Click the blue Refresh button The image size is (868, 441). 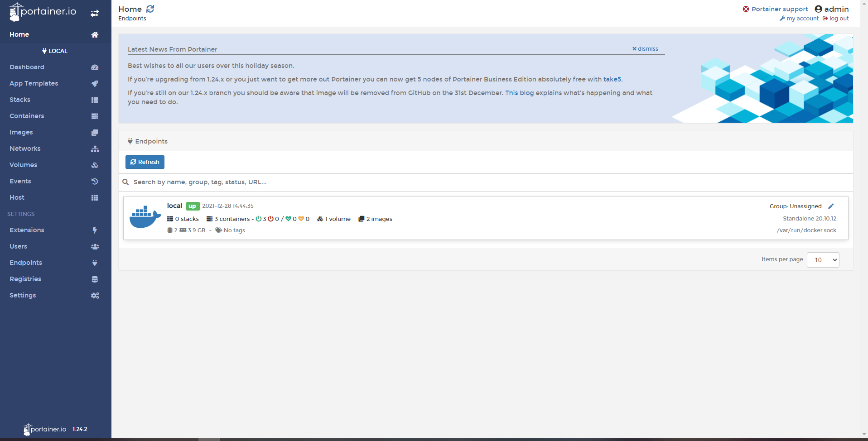145,162
